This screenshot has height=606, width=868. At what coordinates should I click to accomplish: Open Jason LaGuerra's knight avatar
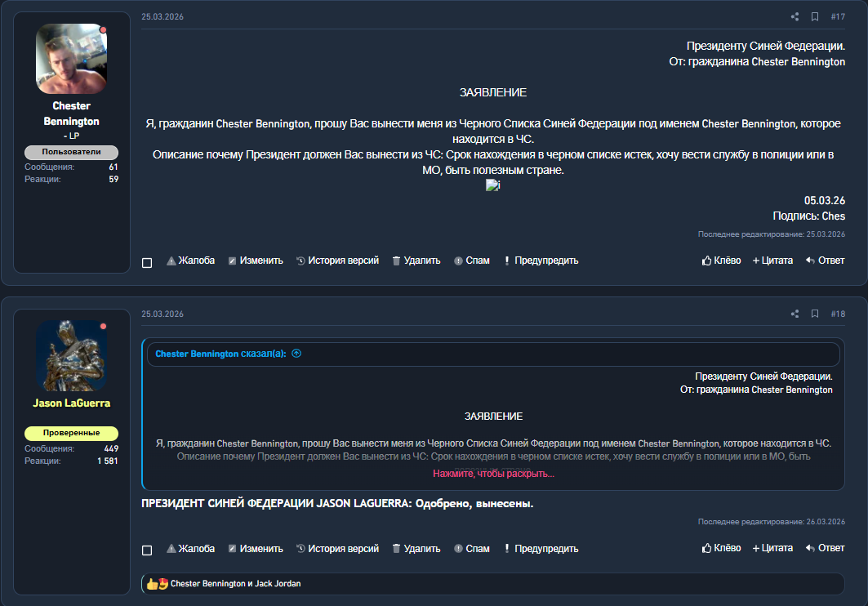[71, 356]
